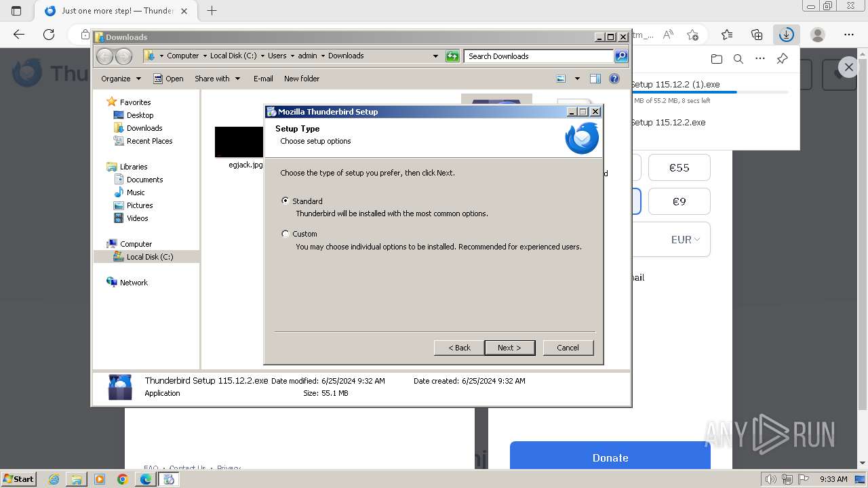The width and height of the screenshot is (868, 488).
Task: Open Music library in navigation pane
Action: [136, 192]
